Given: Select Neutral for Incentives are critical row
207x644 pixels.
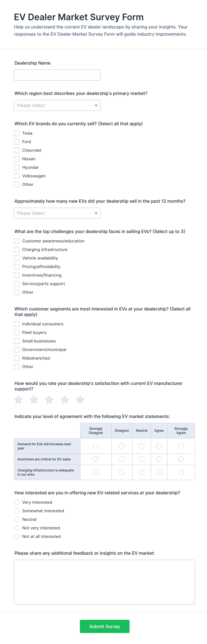Looking at the screenshot, I should click(142, 459).
